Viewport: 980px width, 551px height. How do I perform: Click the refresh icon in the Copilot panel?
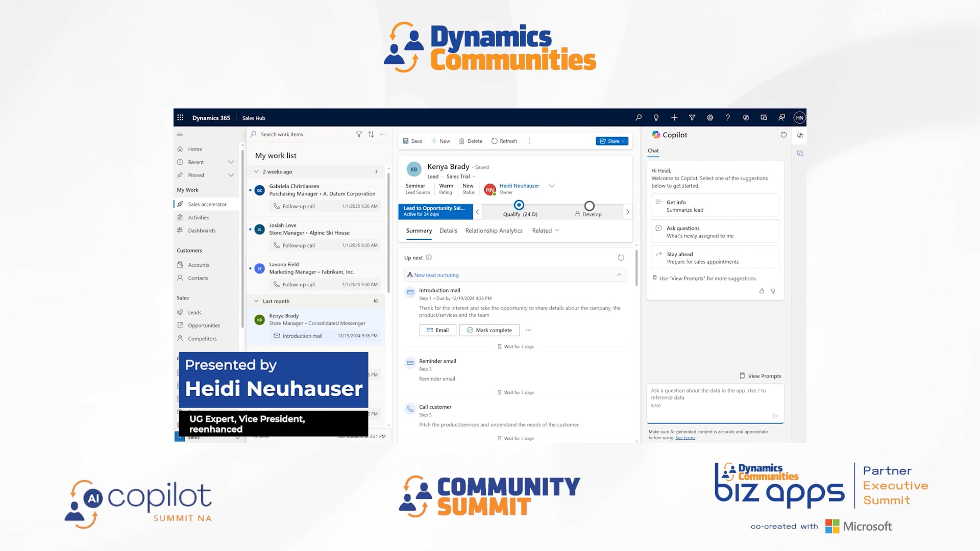coord(784,135)
